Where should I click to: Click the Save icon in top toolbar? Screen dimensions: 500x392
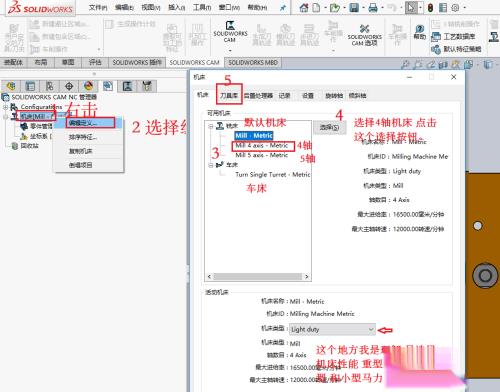coord(354,7)
